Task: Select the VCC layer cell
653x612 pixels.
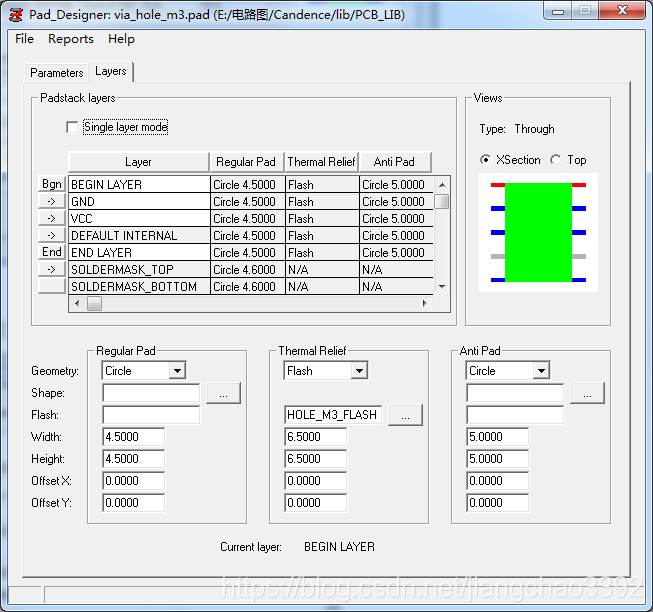Action: [140, 219]
